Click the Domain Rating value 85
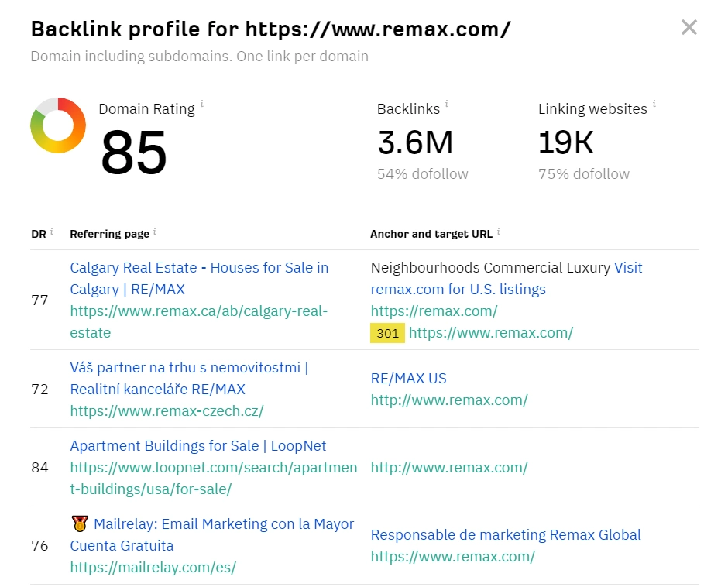Screen dimensions: 728x587 [x=133, y=153]
